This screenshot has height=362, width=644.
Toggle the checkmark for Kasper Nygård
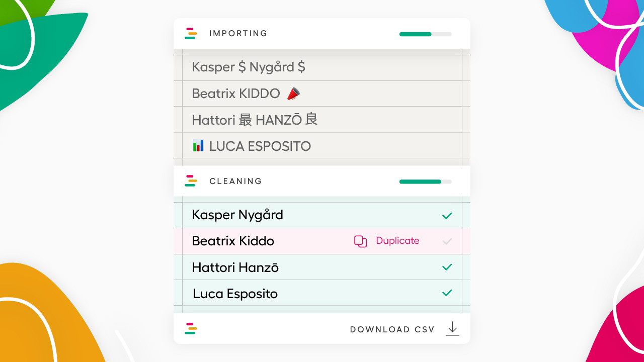click(447, 216)
